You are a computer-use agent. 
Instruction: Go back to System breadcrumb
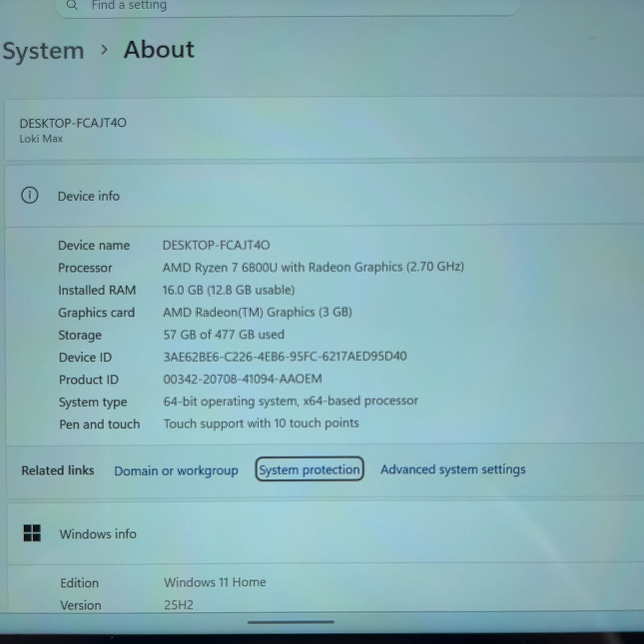coord(43,52)
